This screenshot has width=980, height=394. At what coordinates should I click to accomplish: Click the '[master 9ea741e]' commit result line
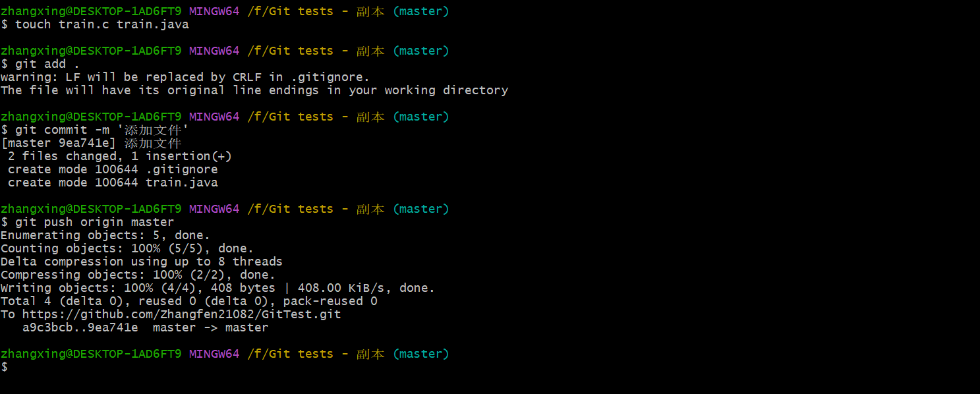coord(91,143)
